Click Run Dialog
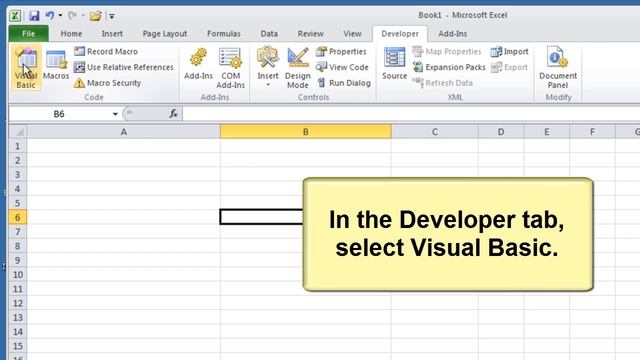640x360 pixels. pos(344,83)
